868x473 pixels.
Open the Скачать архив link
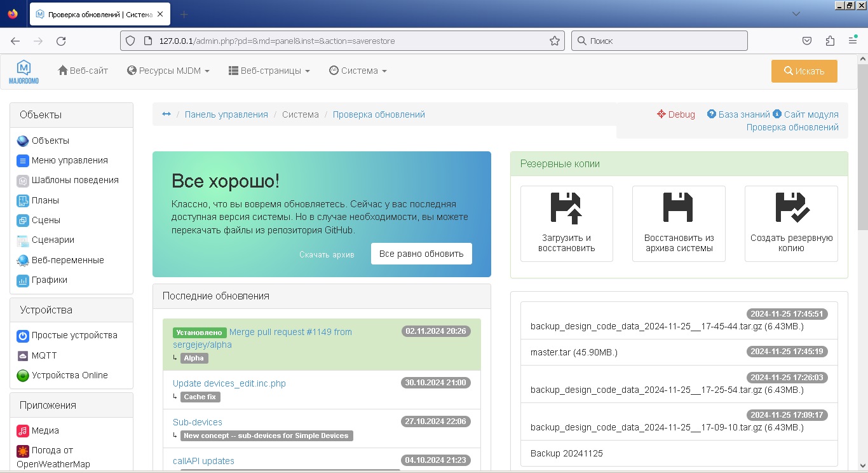point(327,254)
